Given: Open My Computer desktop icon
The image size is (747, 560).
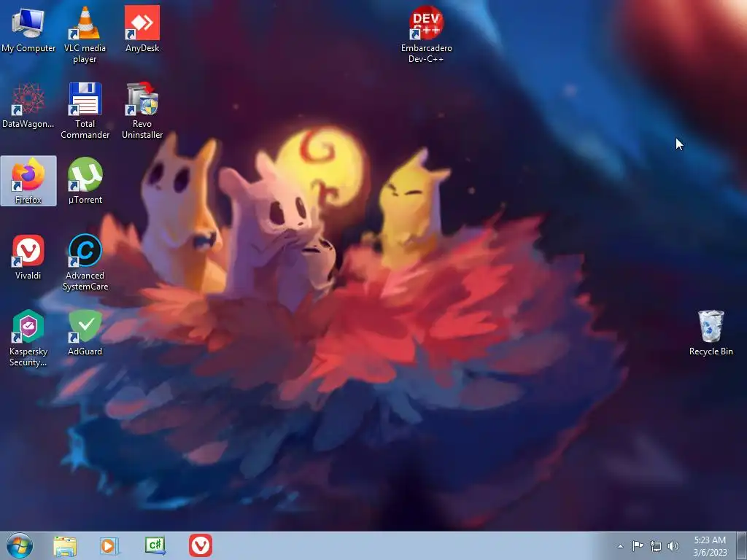Looking at the screenshot, I should click(28, 29).
